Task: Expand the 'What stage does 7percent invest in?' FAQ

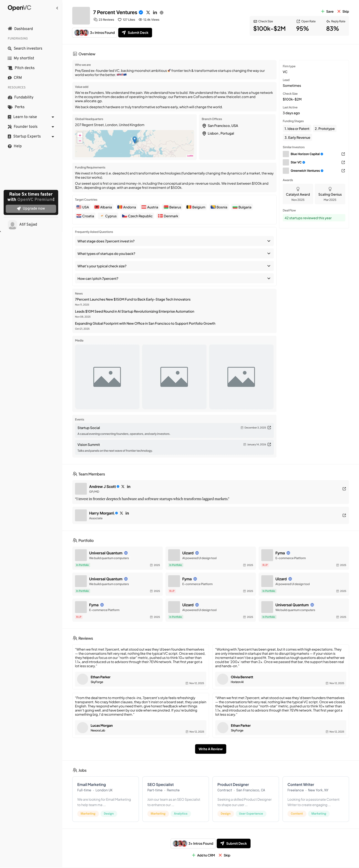Action: tap(269, 241)
